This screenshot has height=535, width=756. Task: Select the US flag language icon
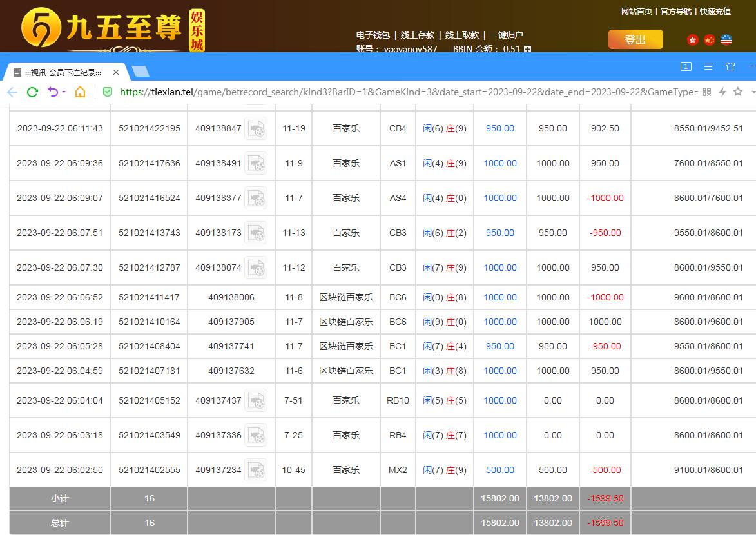pos(726,40)
